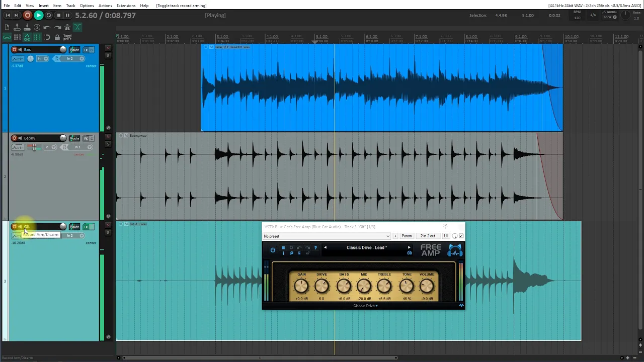The image size is (644, 362).
Task: Open project settings info icon
Action: [x=37, y=28]
